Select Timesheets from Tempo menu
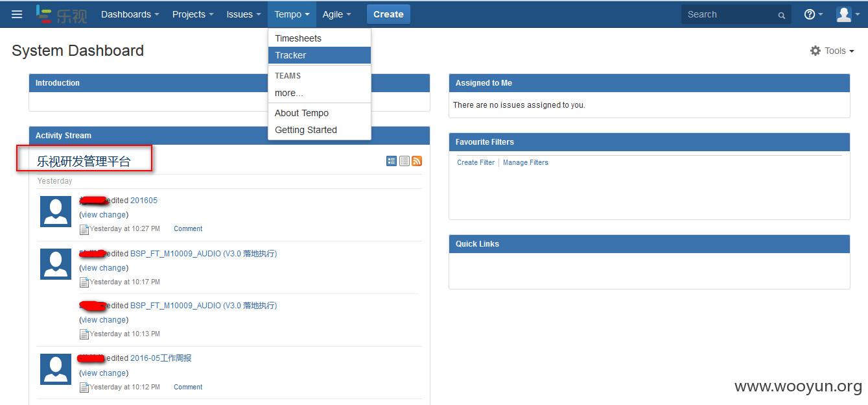 pyautogui.click(x=320, y=38)
